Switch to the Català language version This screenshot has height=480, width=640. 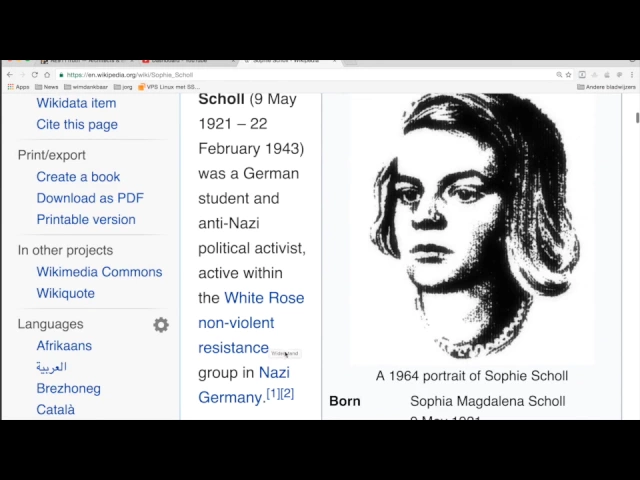pos(56,409)
